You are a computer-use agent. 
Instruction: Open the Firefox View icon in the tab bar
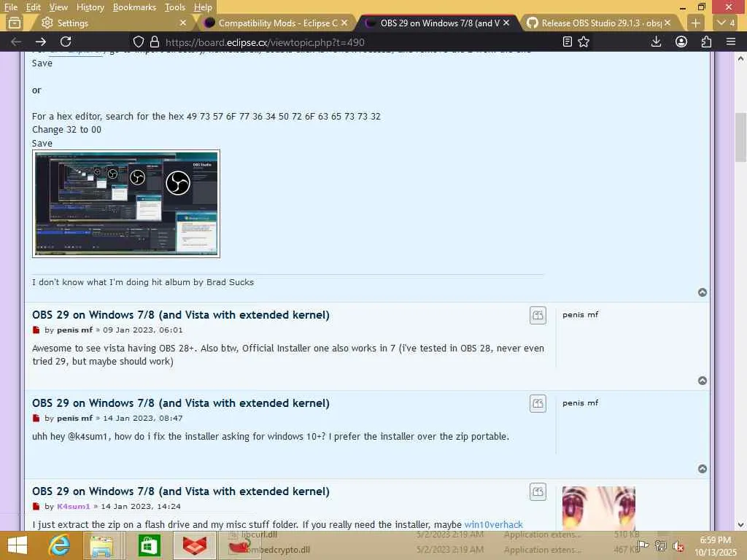[x=15, y=23]
